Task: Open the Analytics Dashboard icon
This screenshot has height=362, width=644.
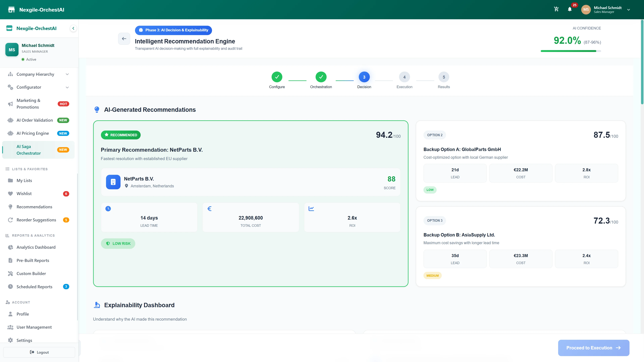Action: coord(10,247)
